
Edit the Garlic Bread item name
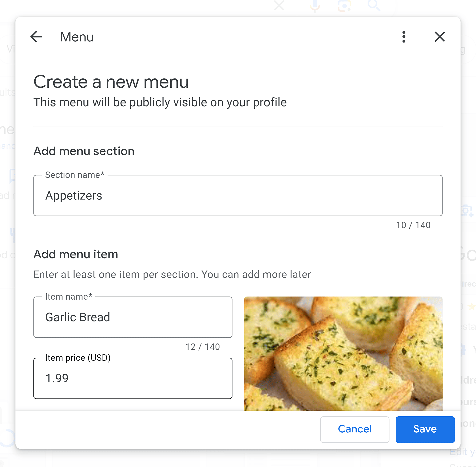pyautogui.click(x=133, y=317)
